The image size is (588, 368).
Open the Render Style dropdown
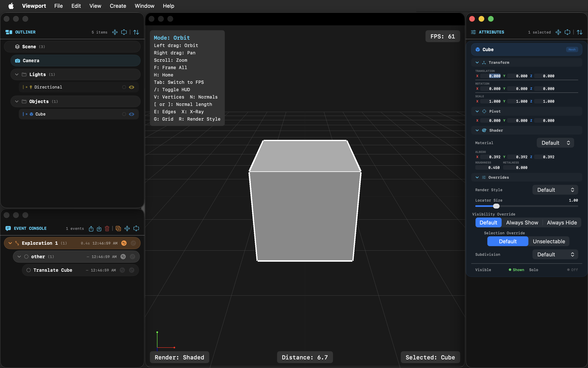coord(555,190)
